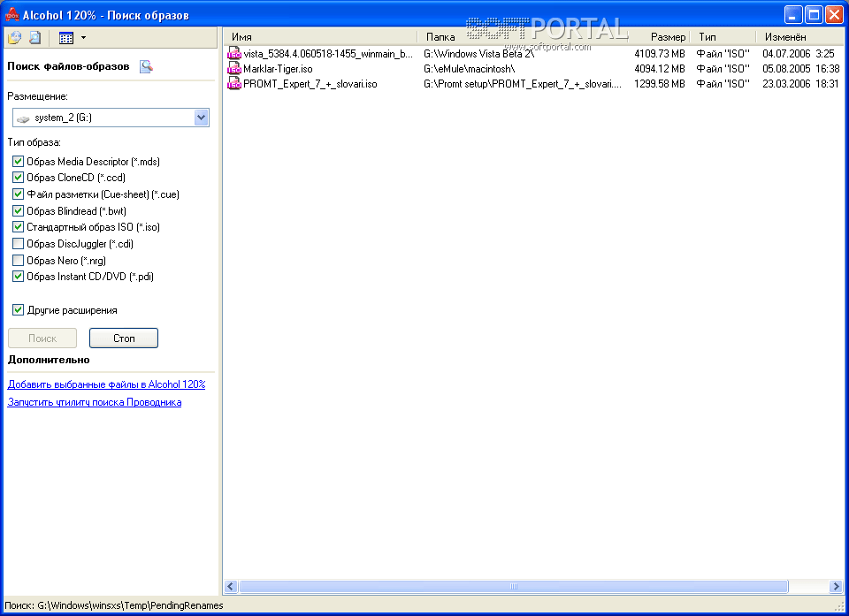This screenshot has width=849, height=616.
Task: Click the horizontal scrollbar thumb
Action: (x=513, y=586)
